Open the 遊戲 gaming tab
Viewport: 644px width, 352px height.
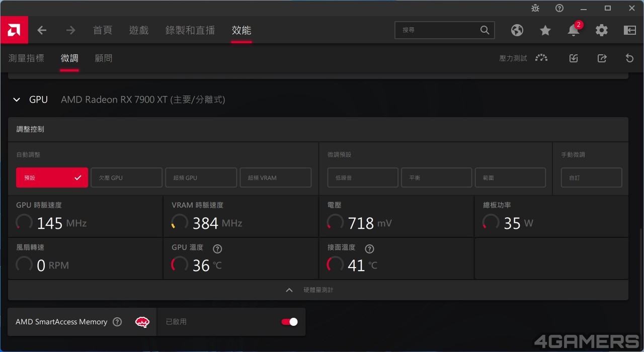point(139,30)
